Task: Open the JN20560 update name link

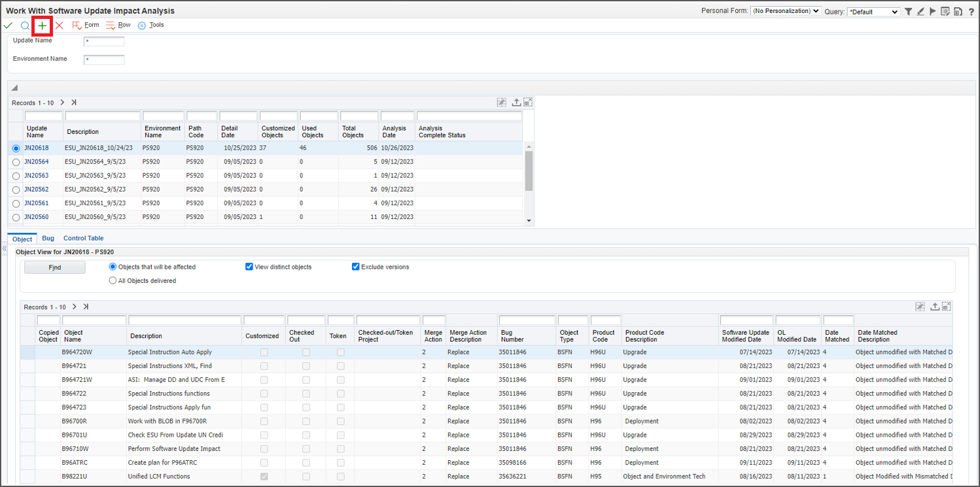Action: point(37,217)
